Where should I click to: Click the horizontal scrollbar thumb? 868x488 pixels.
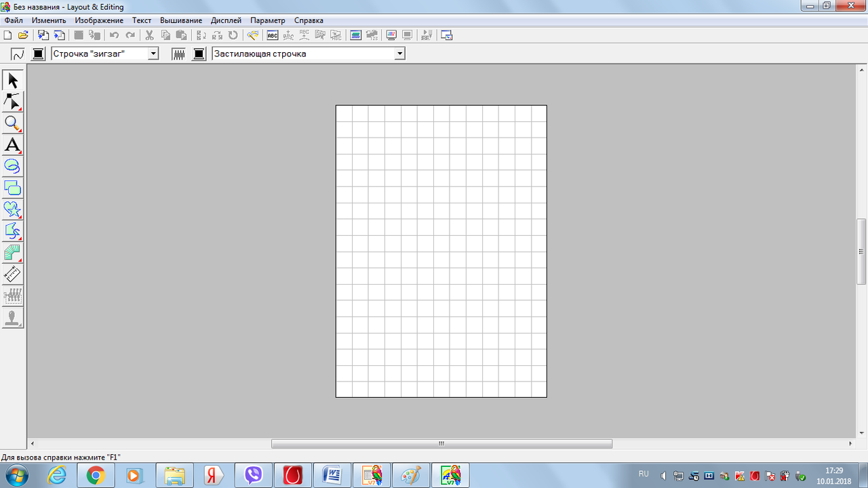pos(441,444)
